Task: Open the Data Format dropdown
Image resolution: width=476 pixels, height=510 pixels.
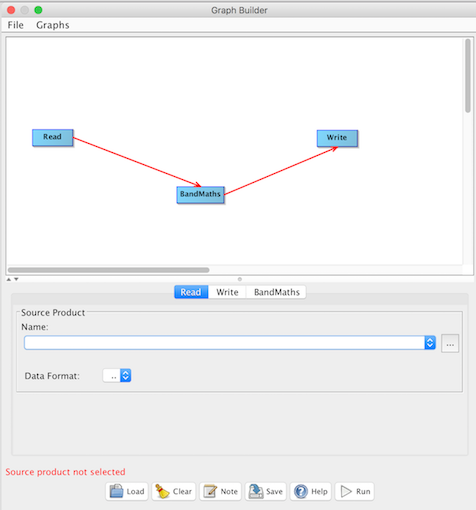Action: click(x=117, y=376)
